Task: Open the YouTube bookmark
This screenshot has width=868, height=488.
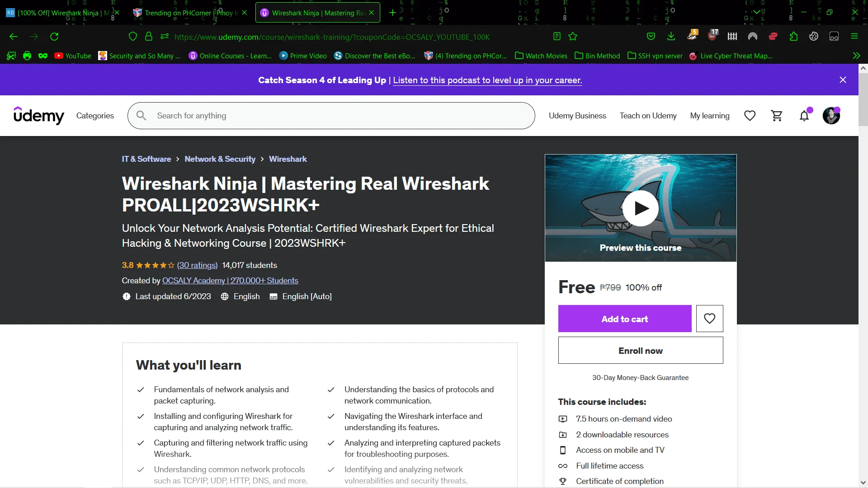Action: click(73, 56)
